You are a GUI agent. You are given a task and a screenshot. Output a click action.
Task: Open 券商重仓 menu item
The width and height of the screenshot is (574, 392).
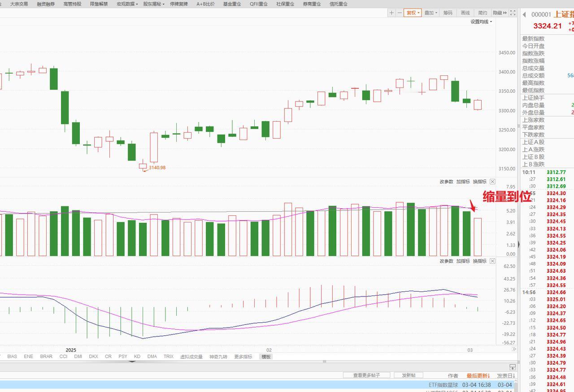coord(312,4)
